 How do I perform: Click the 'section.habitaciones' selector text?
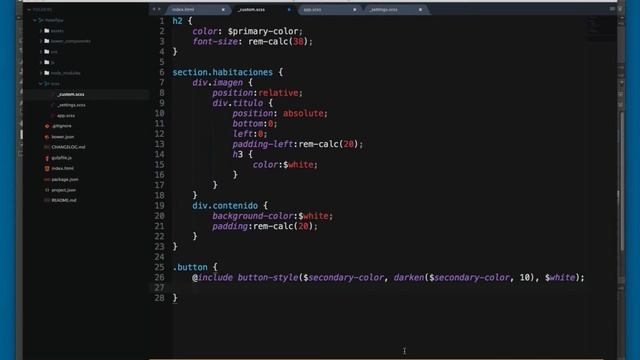coord(222,72)
